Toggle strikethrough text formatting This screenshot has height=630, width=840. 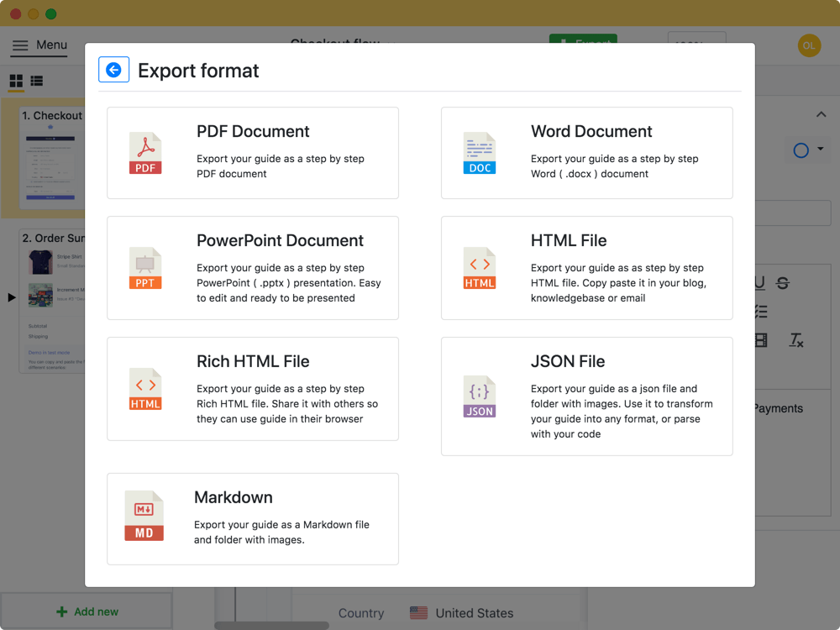click(x=783, y=283)
